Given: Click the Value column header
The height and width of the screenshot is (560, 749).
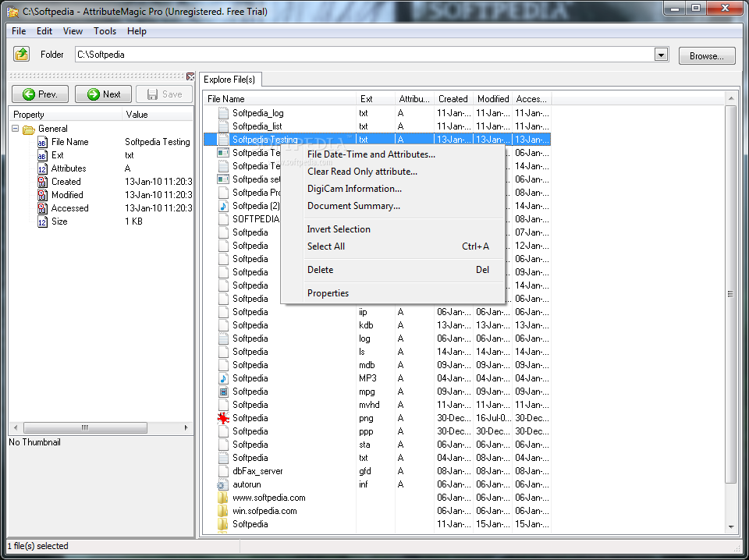Looking at the screenshot, I should coord(158,115).
